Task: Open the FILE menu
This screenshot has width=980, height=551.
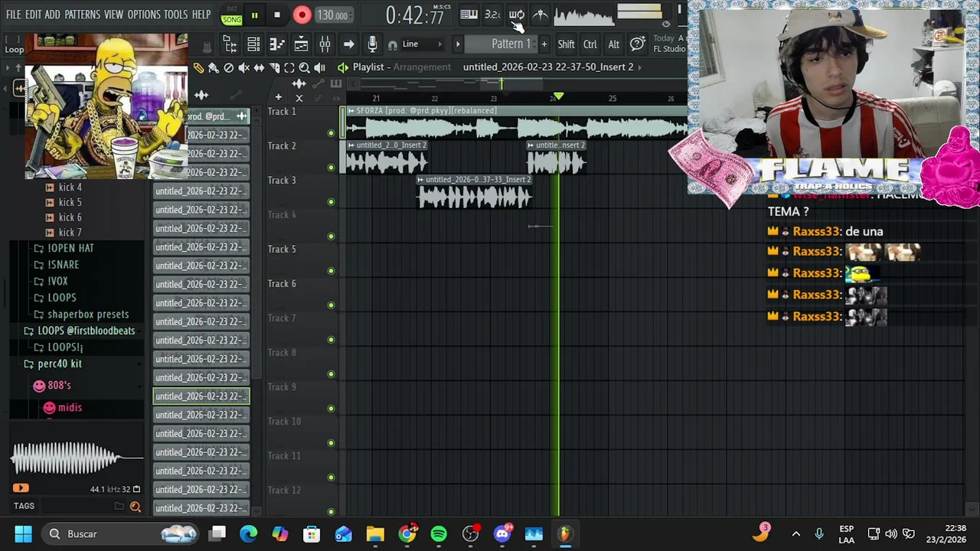Action: click(x=14, y=15)
